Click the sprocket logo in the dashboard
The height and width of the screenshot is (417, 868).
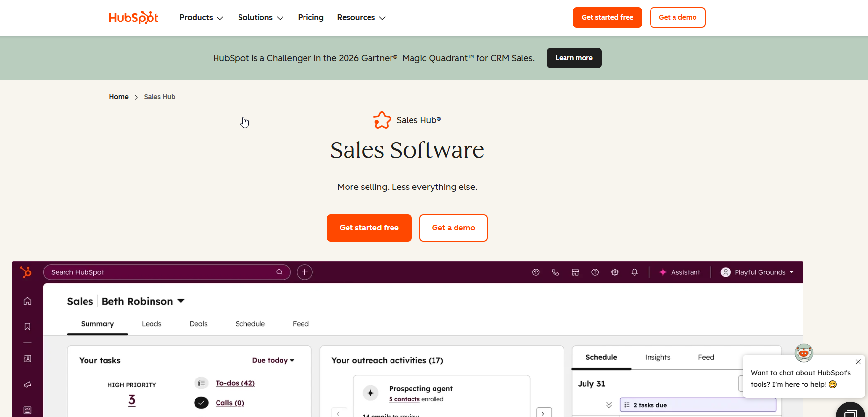pyautogui.click(x=25, y=272)
